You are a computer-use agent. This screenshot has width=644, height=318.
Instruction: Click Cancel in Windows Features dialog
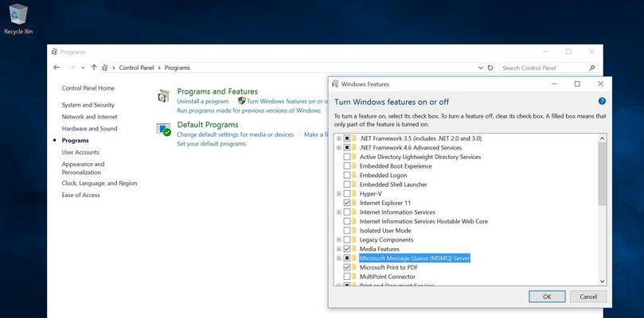pos(588,297)
